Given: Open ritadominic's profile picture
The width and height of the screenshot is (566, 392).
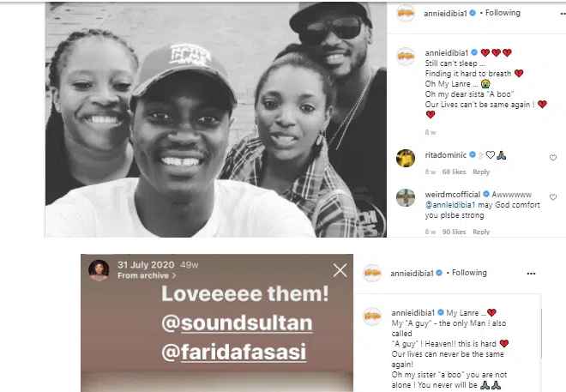Looking at the screenshot, I should [406, 158].
